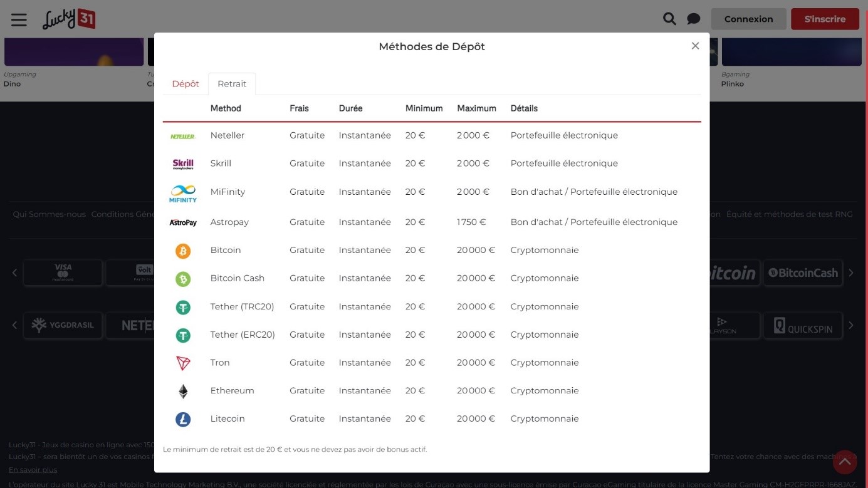Select the Astropay method name
The height and width of the screenshot is (488, 868).
229,222
